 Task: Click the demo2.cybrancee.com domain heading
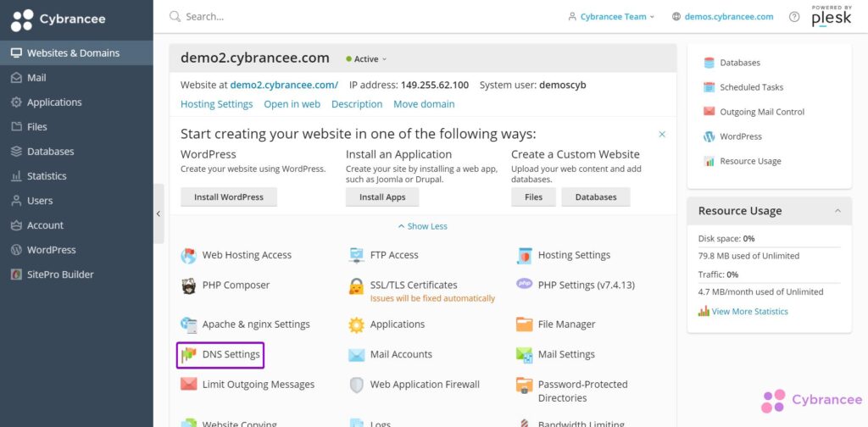pos(254,58)
